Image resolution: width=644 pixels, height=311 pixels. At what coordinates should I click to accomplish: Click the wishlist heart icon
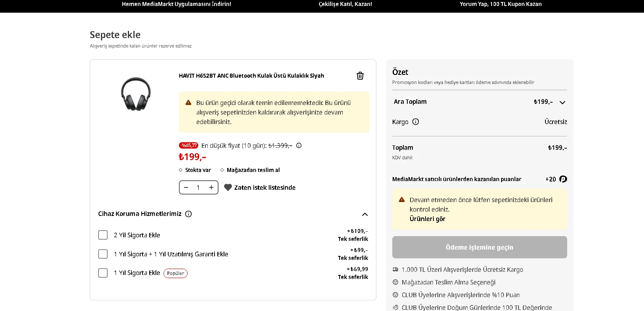pos(228,187)
